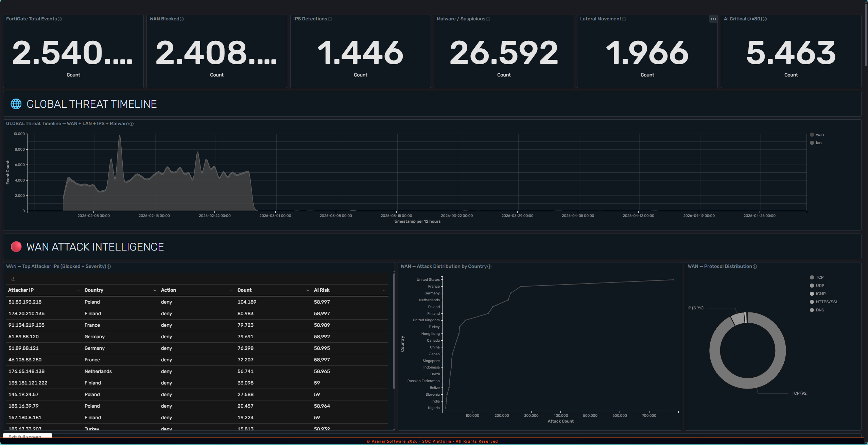Toggle UDP in protocol legend
Viewport: 868px width, 445px height.
click(x=817, y=286)
